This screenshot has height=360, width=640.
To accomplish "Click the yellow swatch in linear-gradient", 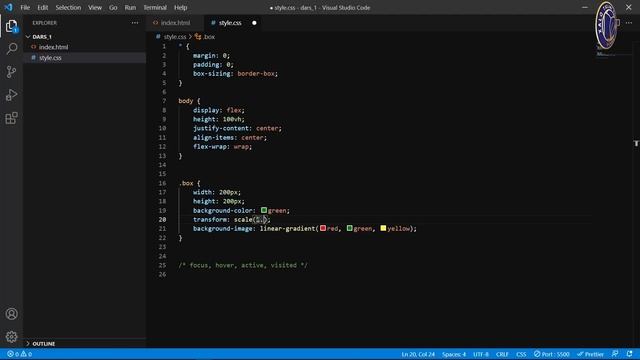I will (x=383, y=228).
